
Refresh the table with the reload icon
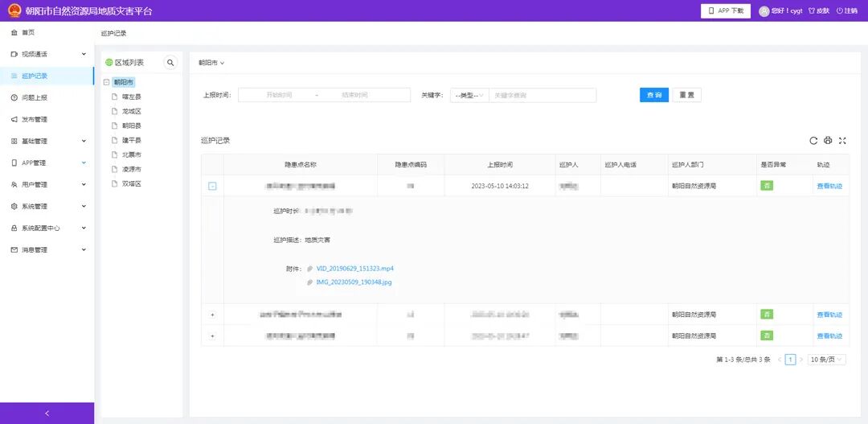tap(813, 140)
